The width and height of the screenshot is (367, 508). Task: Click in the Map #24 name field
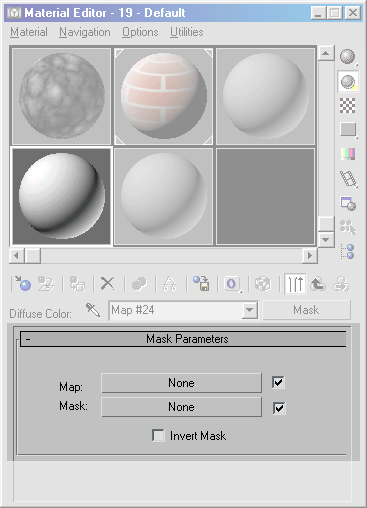click(x=176, y=311)
